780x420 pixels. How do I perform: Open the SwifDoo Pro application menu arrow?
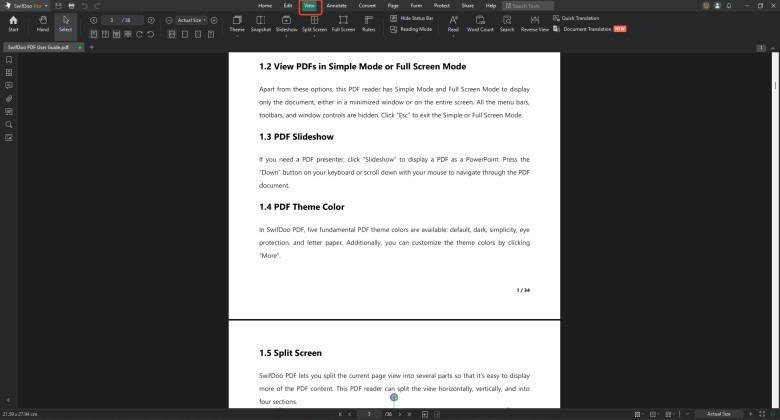click(46, 6)
